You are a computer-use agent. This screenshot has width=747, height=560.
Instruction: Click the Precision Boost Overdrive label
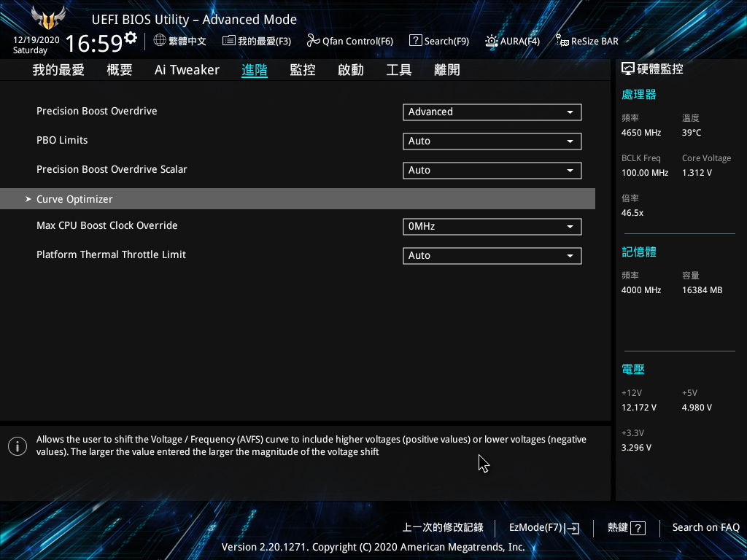point(97,111)
